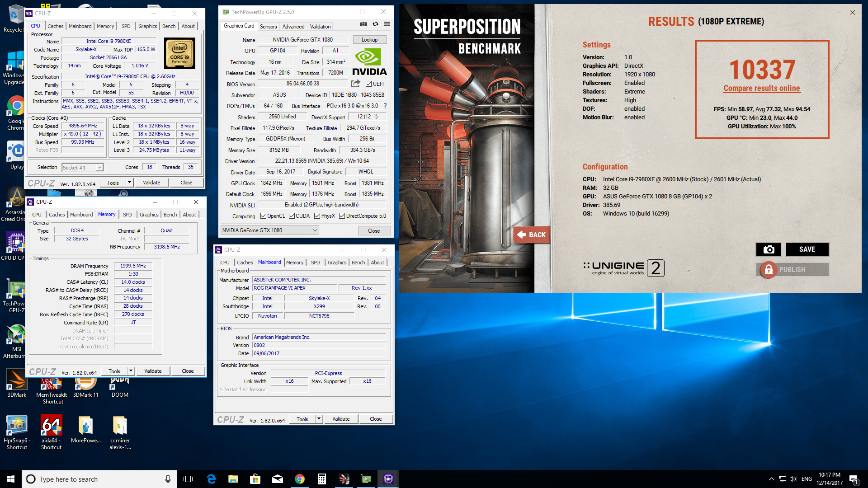
Task: Click Close button in GPU-Z
Action: (374, 231)
